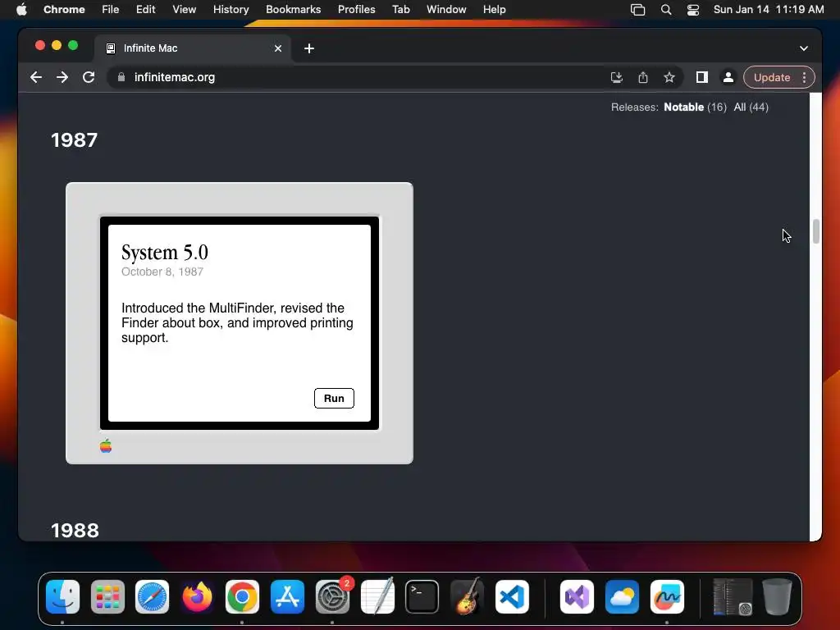Open the Chrome profile avatar
The width and height of the screenshot is (840, 630).
tap(728, 77)
